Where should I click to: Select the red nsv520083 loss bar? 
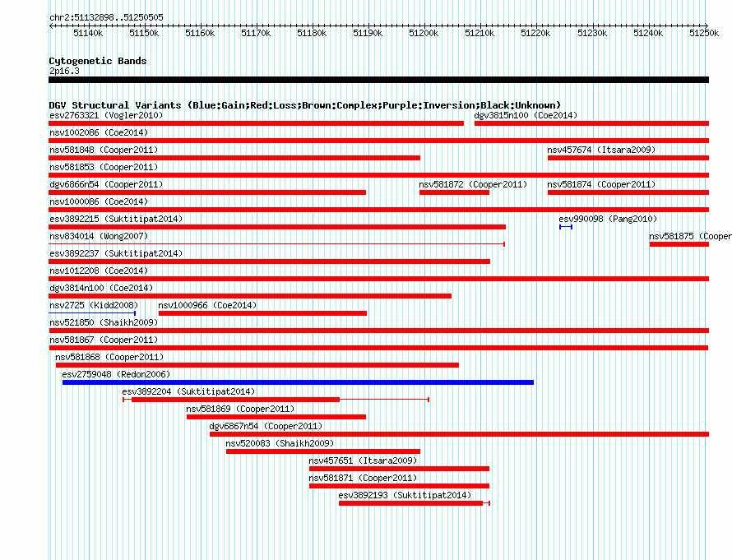[323, 451]
